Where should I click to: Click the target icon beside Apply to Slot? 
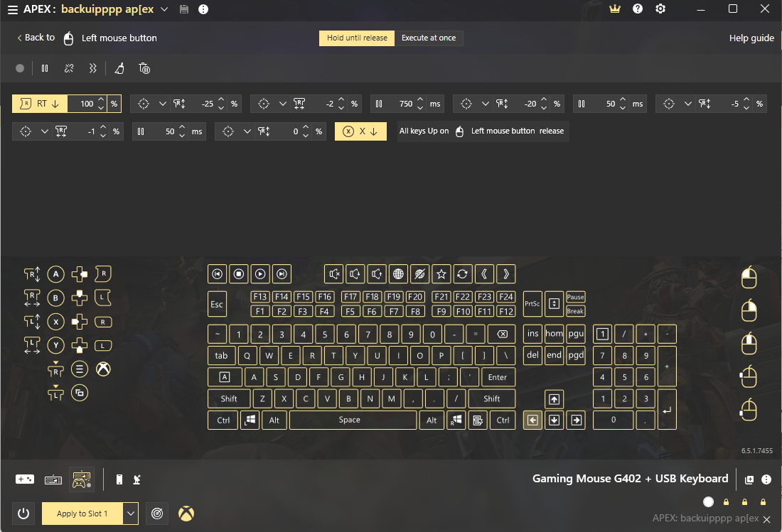(157, 514)
